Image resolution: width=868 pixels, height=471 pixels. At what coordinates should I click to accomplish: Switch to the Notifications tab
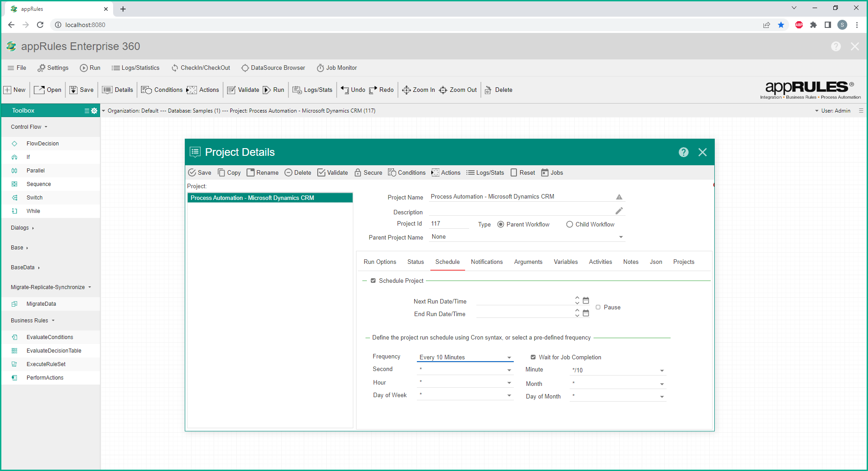[x=487, y=262]
